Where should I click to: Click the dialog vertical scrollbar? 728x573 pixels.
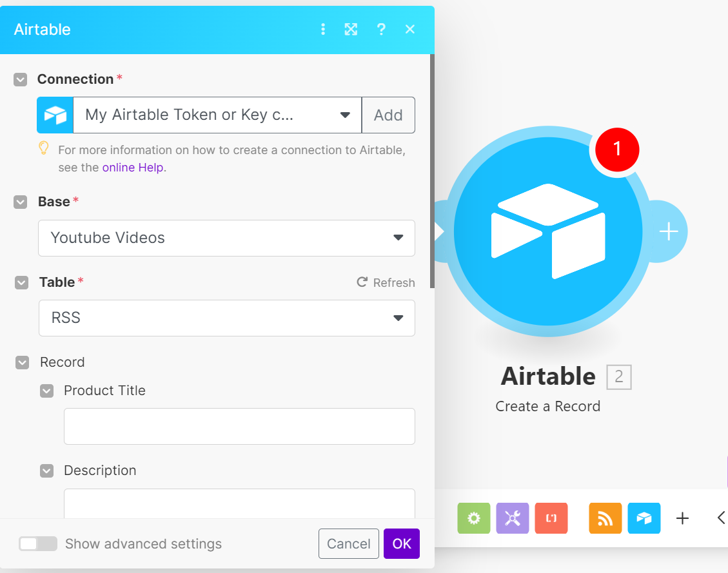click(x=432, y=171)
